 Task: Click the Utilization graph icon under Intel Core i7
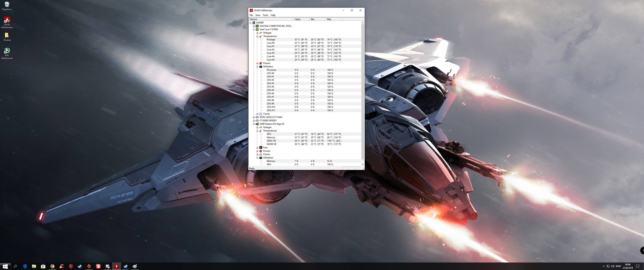[261, 67]
